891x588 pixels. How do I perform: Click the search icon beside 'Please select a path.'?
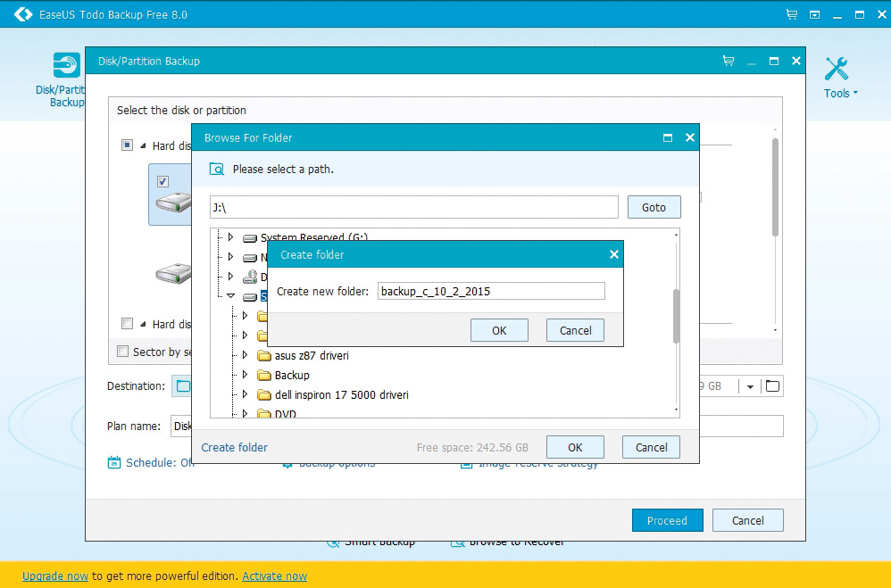(216, 169)
